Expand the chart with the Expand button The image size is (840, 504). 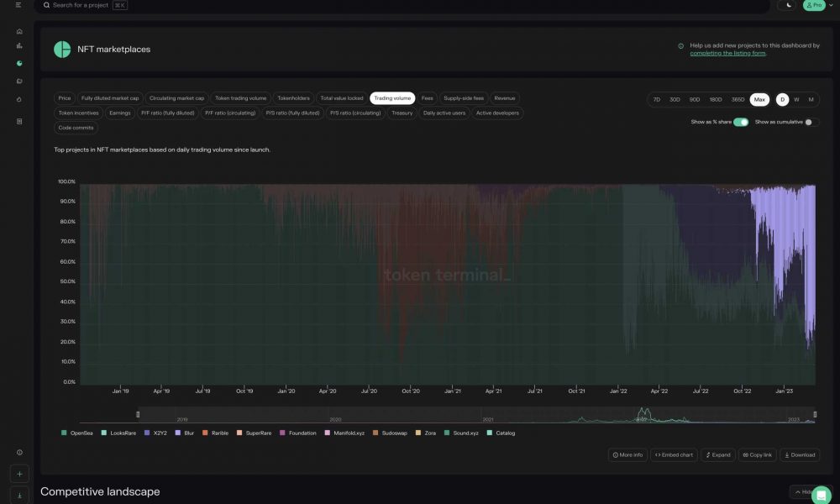718,454
